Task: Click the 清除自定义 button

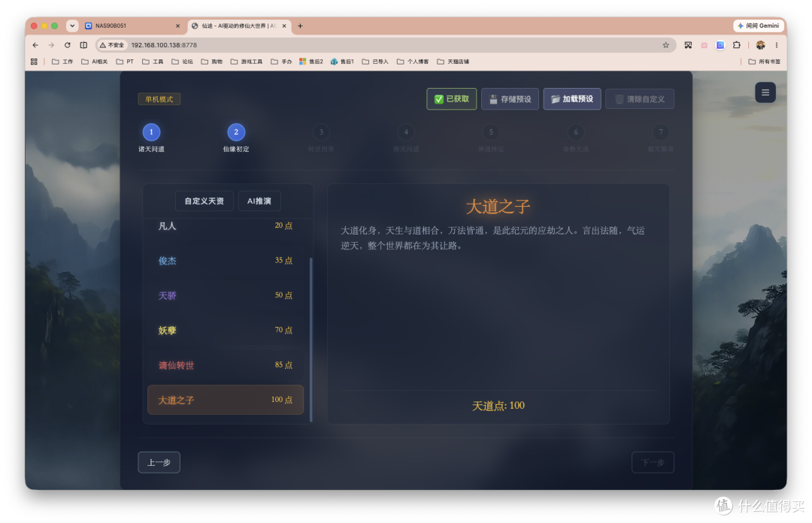Action: pos(640,99)
